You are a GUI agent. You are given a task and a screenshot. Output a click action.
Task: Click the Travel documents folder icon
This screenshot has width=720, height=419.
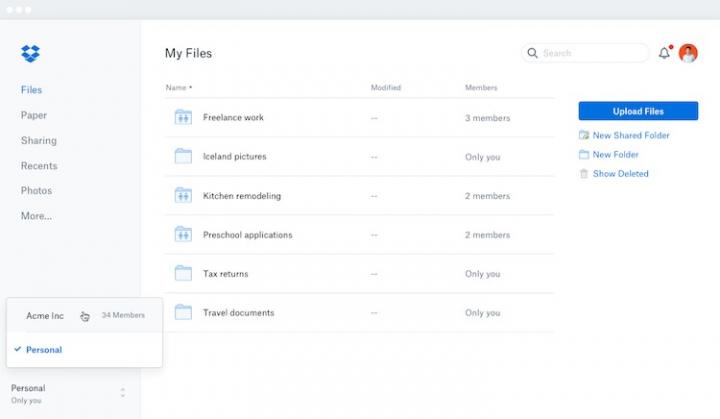click(x=183, y=312)
